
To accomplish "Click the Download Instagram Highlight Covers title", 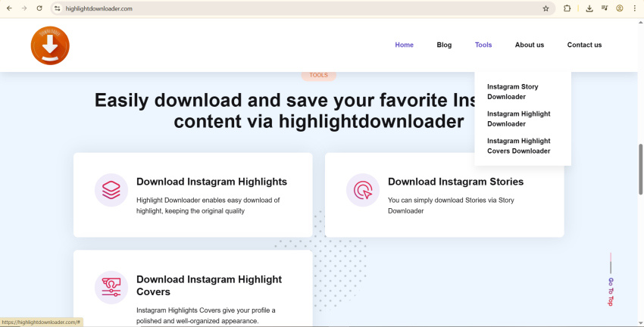I will pyautogui.click(x=209, y=285).
